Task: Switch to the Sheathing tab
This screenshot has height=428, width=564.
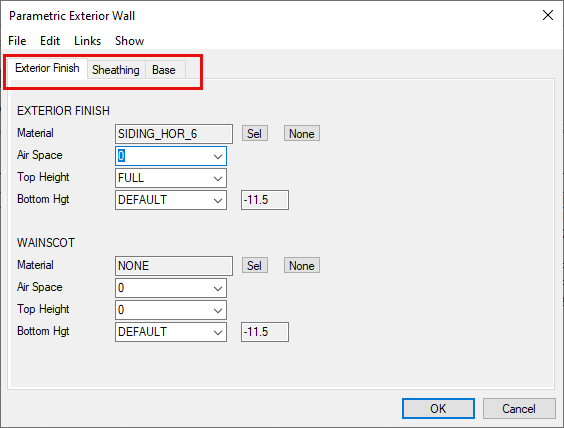Action: (116, 70)
